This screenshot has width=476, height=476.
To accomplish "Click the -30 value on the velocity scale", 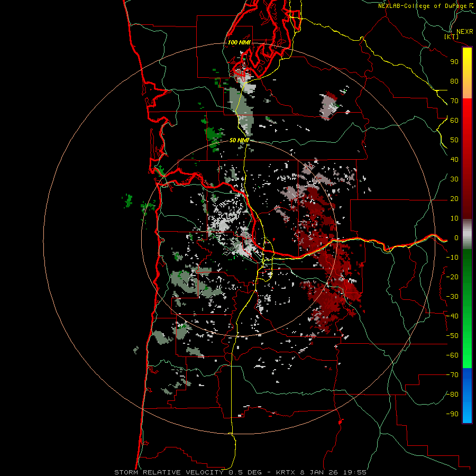I will [452, 297].
